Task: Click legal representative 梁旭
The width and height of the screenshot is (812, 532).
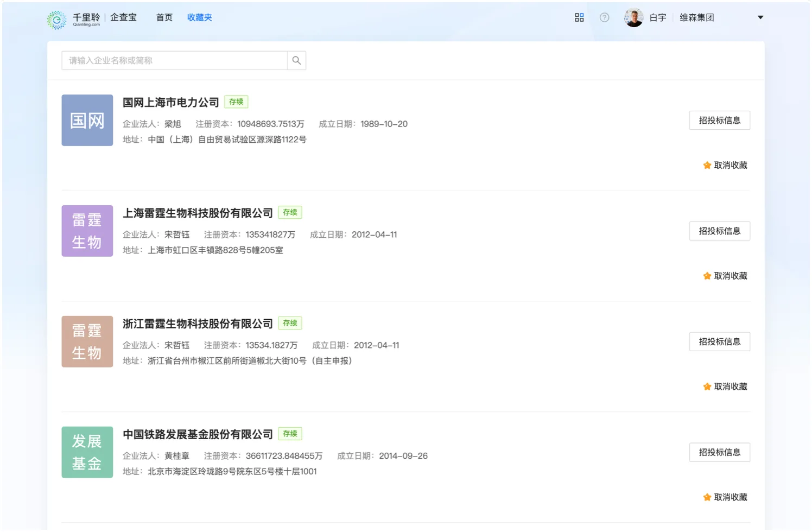Action: 173,124
